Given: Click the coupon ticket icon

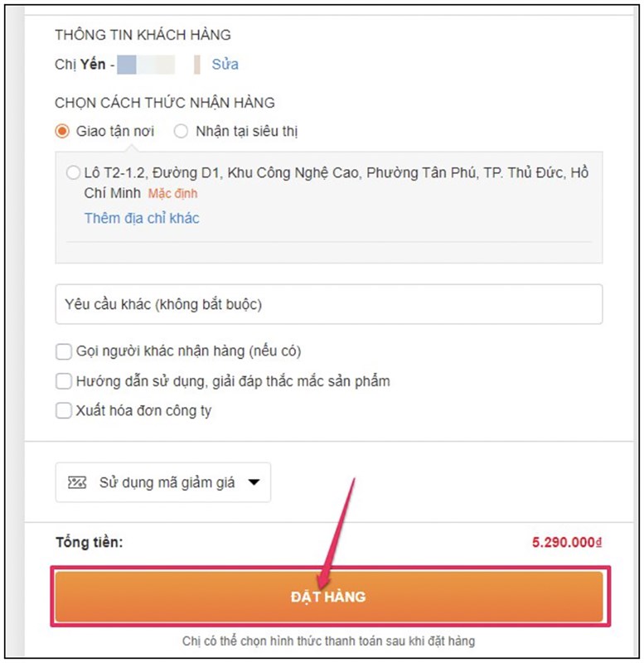Looking at the screenshot, I should [77, 482].
